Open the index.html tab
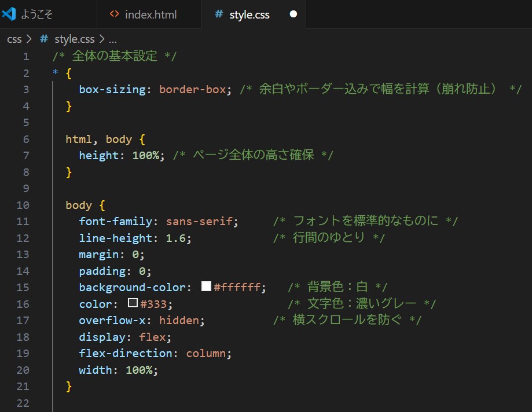The width and height of the screenshot is (532, 412). 149,14
